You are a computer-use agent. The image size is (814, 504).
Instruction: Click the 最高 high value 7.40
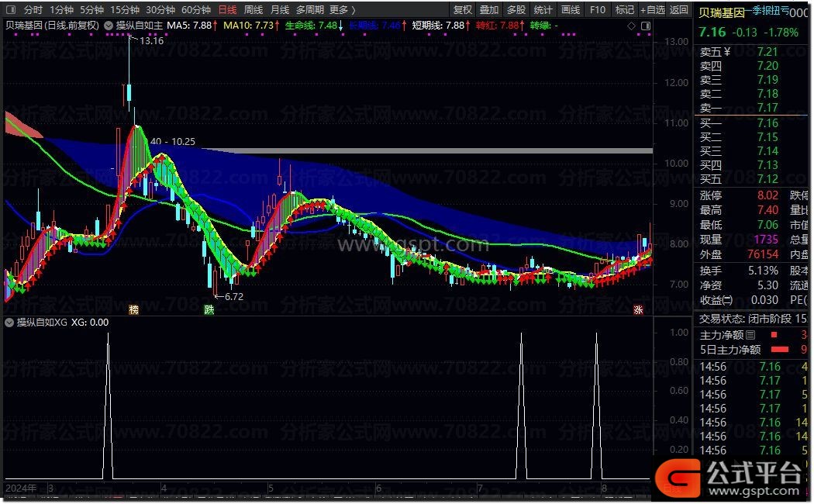[x=767, y=210]
